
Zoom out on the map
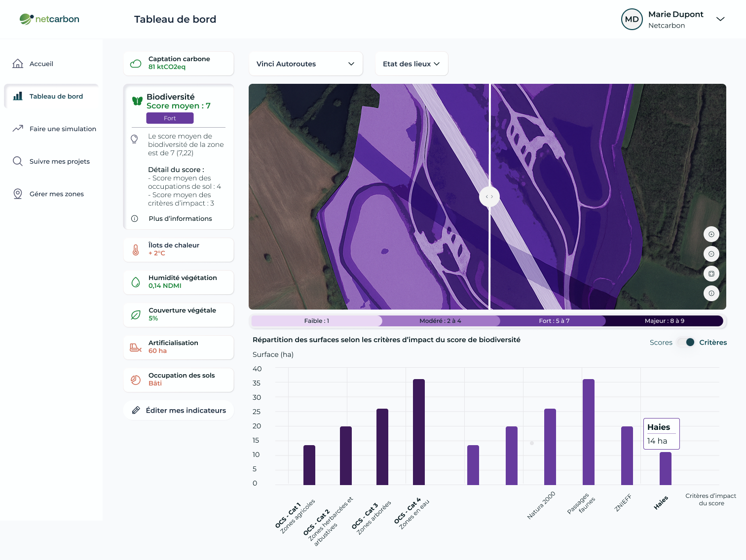click(711, 254)
